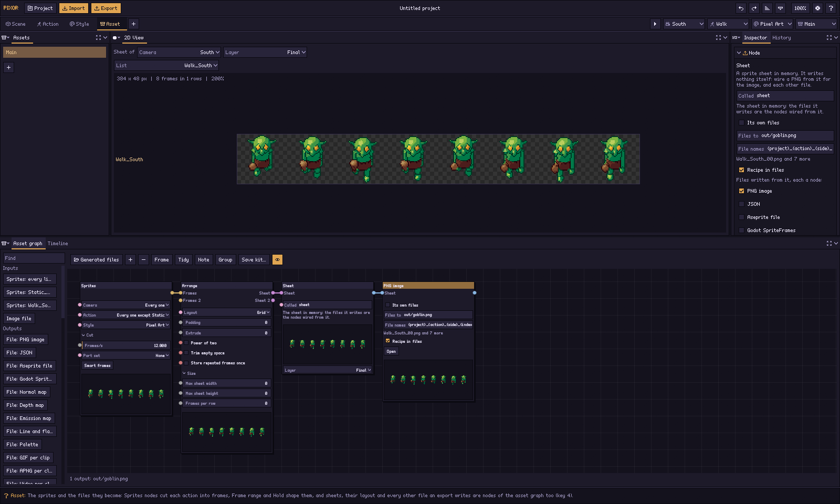The width and height of the screenshot is (840, 504).
Task: Check Power of two in Arrange node
Action: [x=186, y=343]
